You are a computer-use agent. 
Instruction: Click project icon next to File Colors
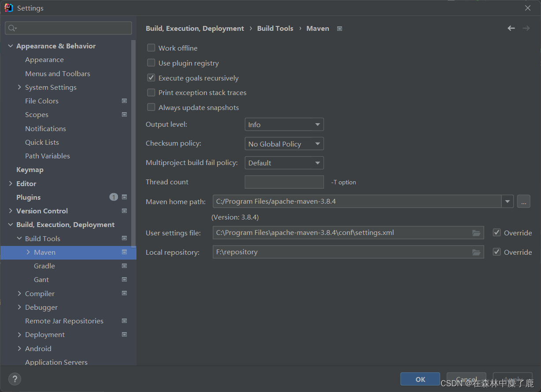pyautogui.click(x=124, y=101)
